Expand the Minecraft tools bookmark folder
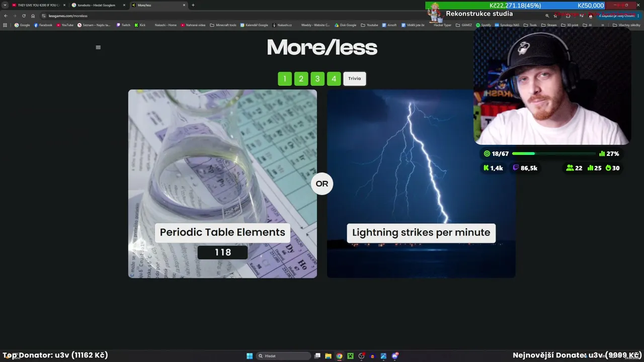 (223, 25)
